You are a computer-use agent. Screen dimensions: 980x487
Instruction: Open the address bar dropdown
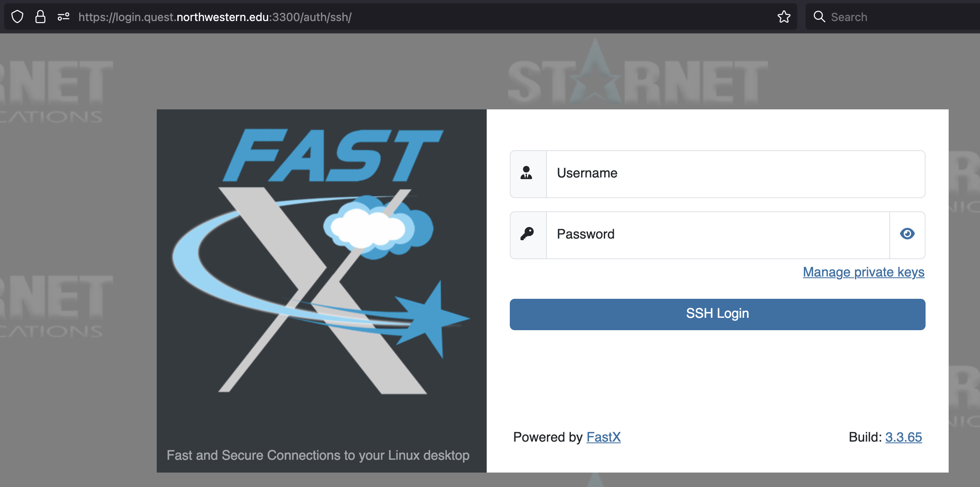click(x=289, y=17)
